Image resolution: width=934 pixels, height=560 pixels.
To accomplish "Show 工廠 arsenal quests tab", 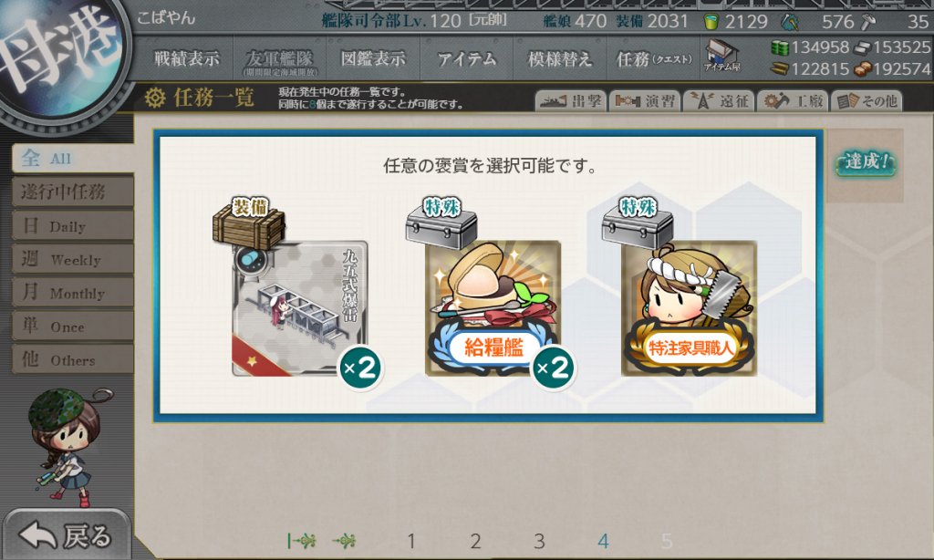I will pos(793,100).
